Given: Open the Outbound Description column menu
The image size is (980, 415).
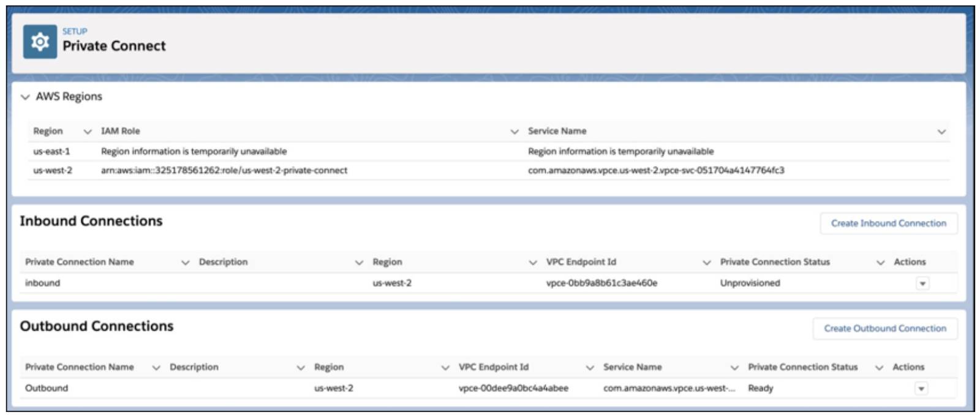Looking at the screenshot, I should pyautogui.click(x=301, y=368).
